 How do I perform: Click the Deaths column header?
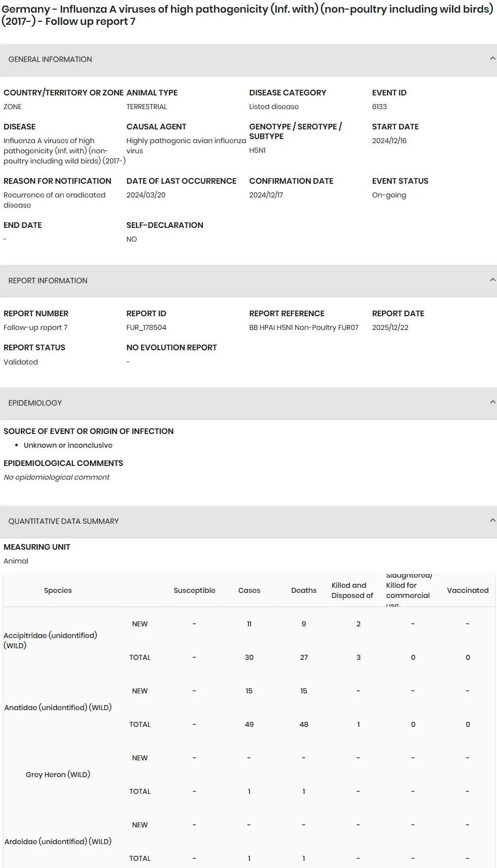[x=304, y=590]
